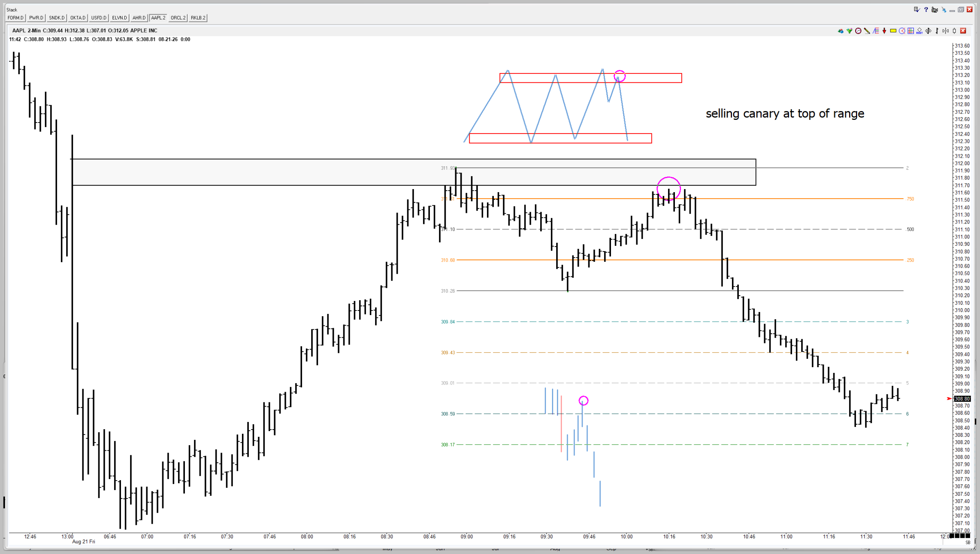Click the 311.93 level label
This screenshot has height=554, width=980.
coord(448,168)
